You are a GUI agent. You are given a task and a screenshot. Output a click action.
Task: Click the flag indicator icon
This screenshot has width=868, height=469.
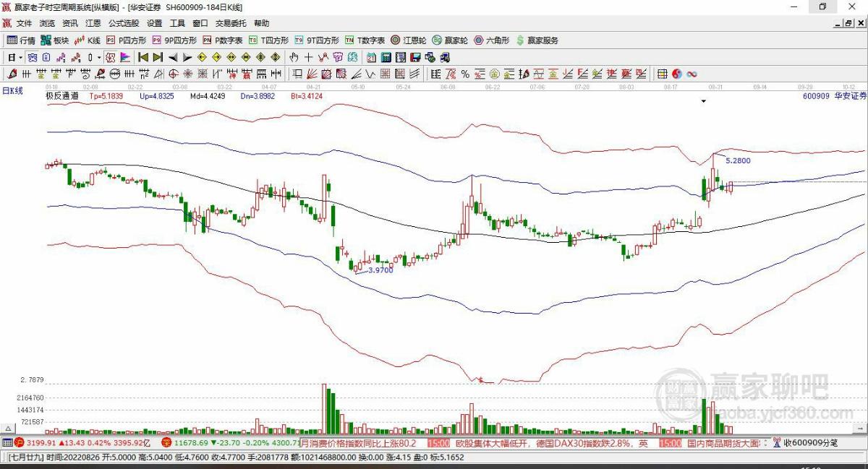click(124, 57)
